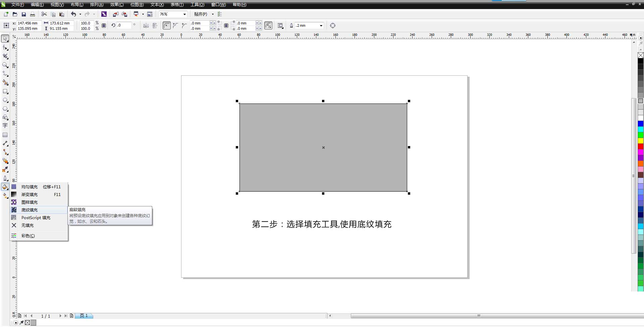Image resolution: width=644 pixels, height=327 pixels.
Task: Open the 效果(C) menu
Action: pyautogui.click(x=117, y=5)
